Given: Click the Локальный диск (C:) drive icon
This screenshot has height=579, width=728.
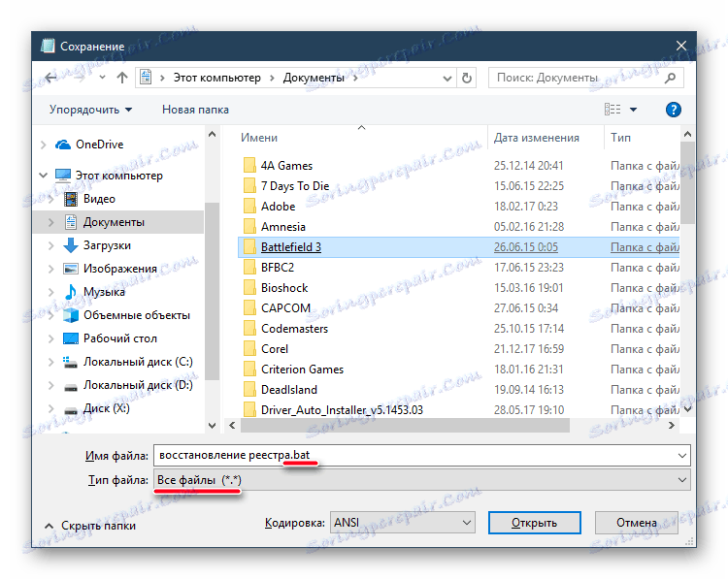Looking at the screenshot, I should pyautogui.click(x=71, y=362).
